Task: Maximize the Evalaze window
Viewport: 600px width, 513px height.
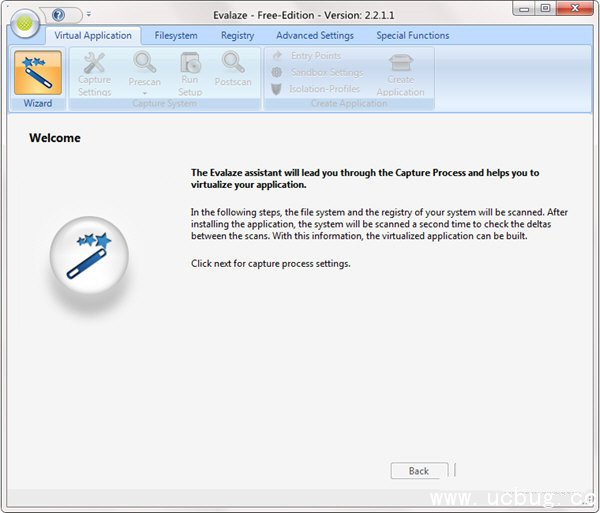Action: coord(545,8)
